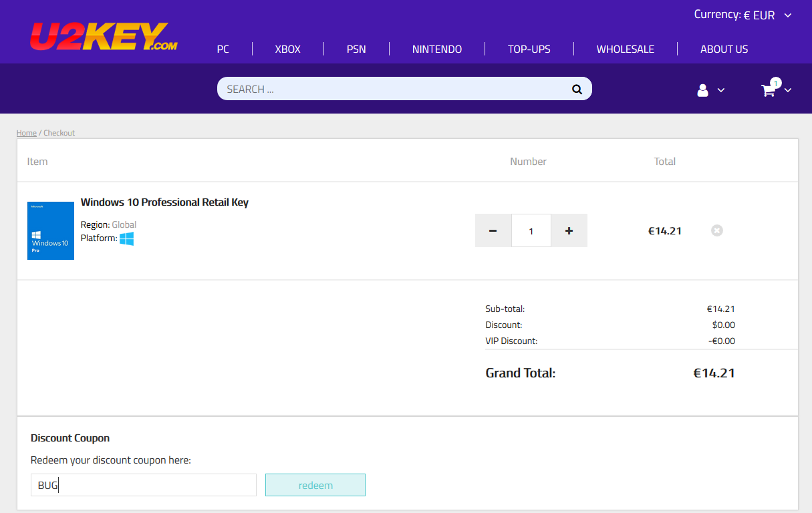Open the ABOUT US menu
Screen dimensions: 812x513
[724, 49]
